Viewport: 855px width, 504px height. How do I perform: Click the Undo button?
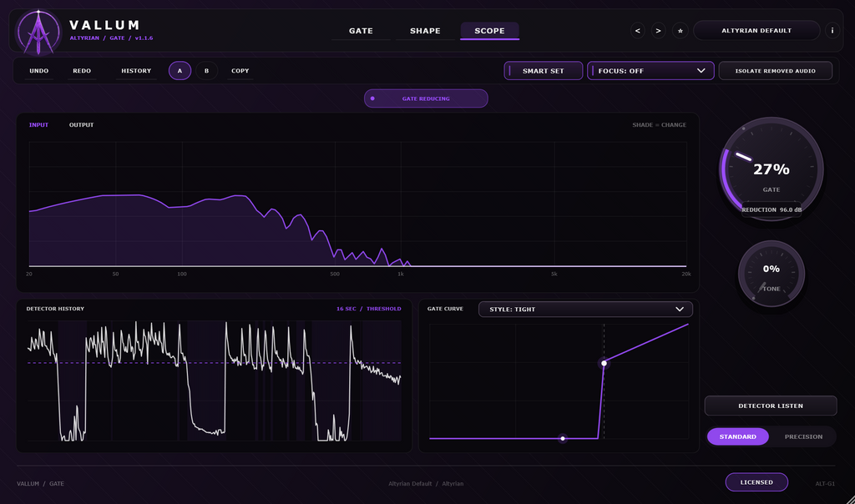coord(38,71)
